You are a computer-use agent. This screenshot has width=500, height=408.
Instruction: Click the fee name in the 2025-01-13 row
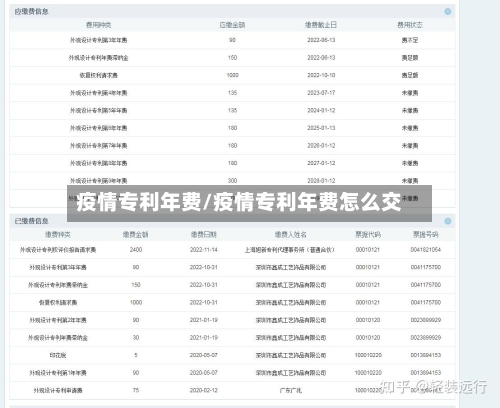99,128
